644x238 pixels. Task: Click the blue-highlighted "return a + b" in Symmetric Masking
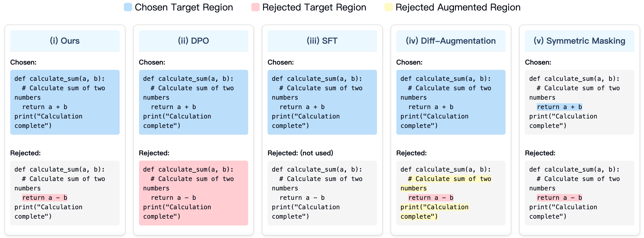coord(559,107)
